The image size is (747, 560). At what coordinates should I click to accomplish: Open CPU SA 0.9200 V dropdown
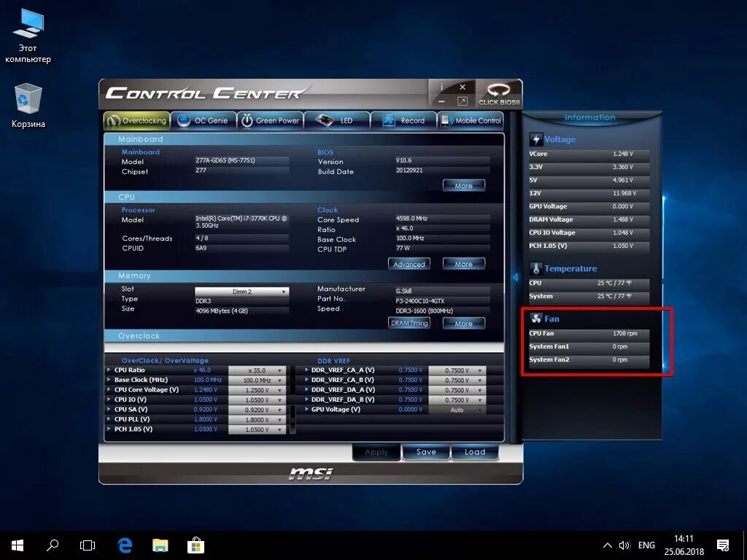(x=258, y=410)
